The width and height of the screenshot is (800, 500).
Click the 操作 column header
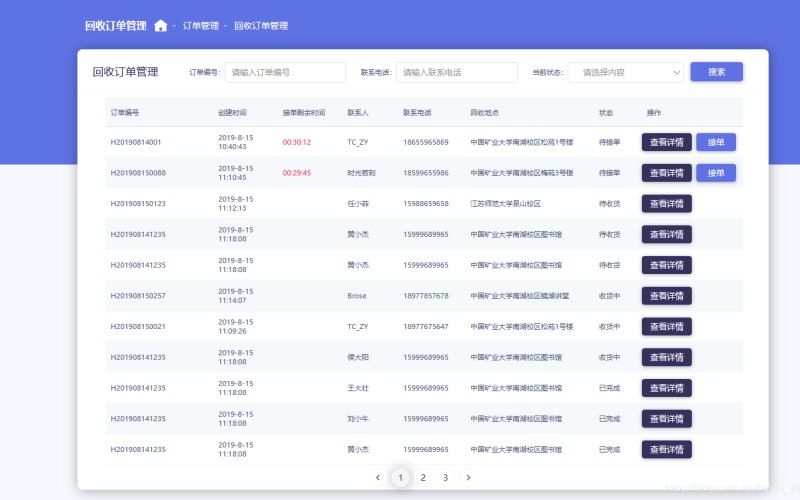pyautogui.click(x=654, y=113)
